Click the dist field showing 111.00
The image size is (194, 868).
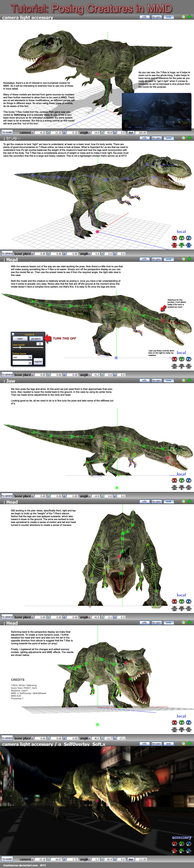point(141,859)
